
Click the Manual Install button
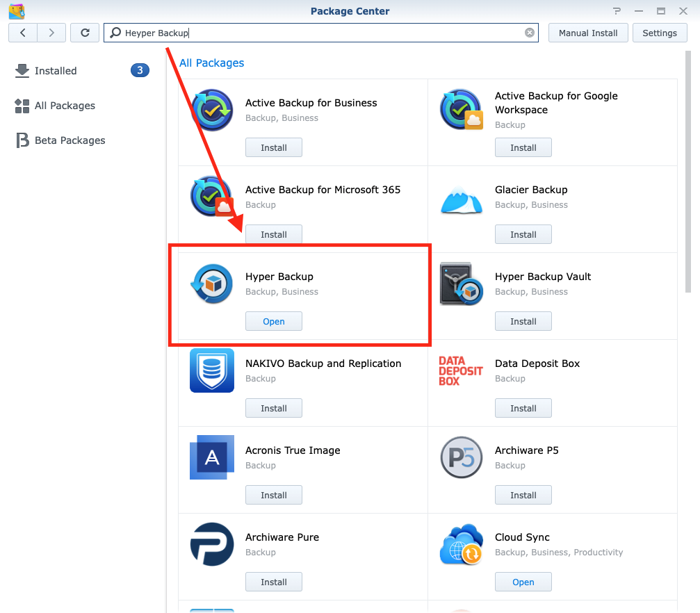(x=588, y=33)
